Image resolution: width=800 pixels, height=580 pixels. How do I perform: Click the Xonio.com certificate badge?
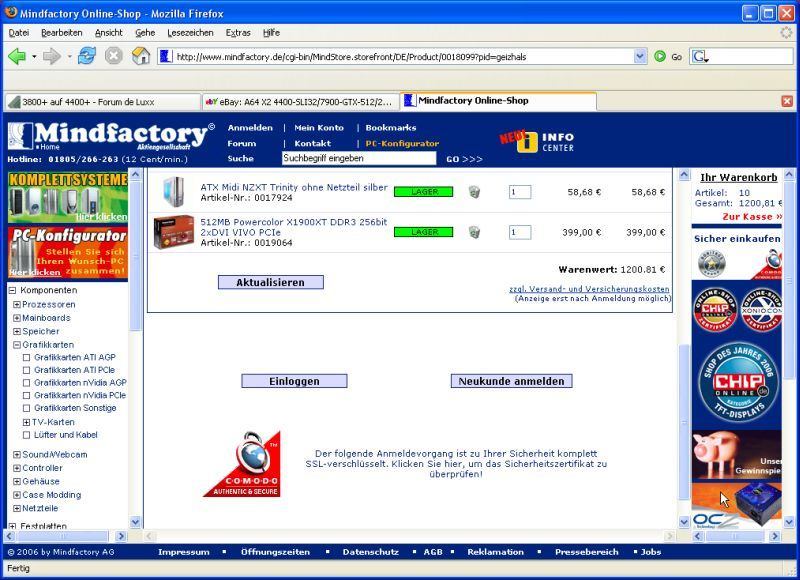pyautogui.click(x=761, y=310)
